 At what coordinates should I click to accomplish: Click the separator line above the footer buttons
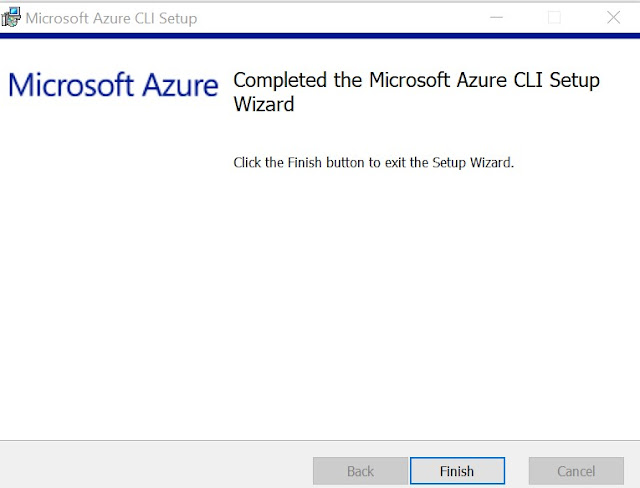point(320,440)
